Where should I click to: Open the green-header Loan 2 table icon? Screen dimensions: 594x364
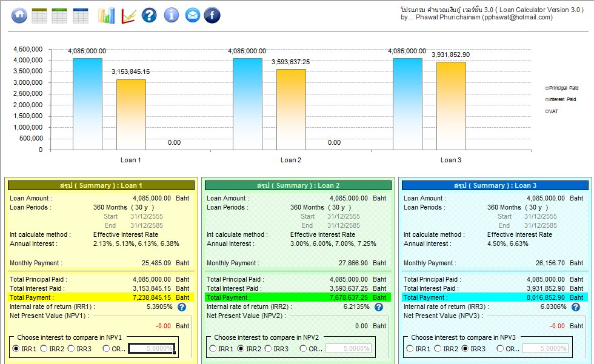[59, 16]
